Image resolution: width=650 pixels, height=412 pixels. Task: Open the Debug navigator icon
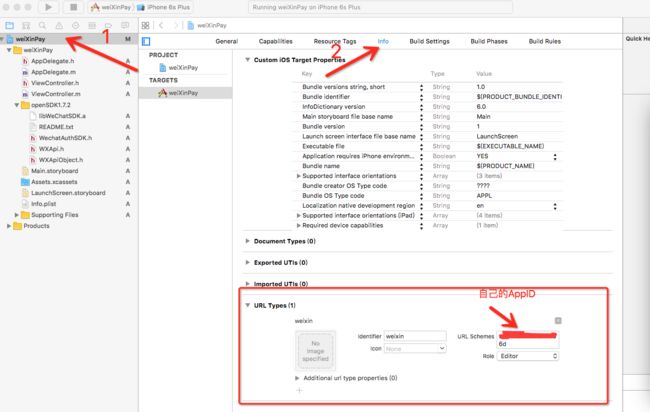click(x=92, y=25)
